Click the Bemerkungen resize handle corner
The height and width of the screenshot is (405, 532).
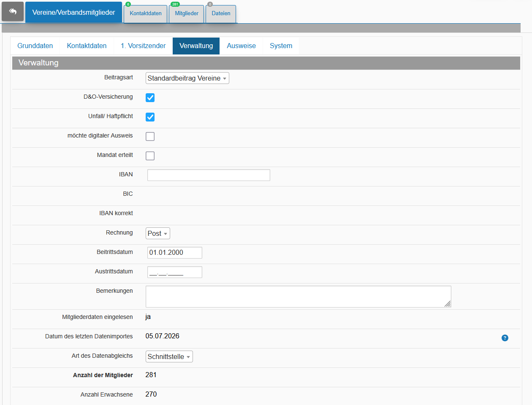pyautogui.click(x=448, y=304)
